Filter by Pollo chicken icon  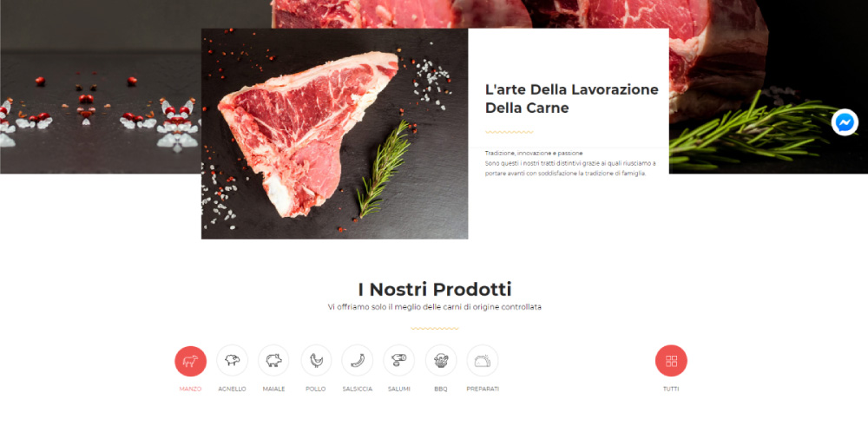tap(316, 360)
